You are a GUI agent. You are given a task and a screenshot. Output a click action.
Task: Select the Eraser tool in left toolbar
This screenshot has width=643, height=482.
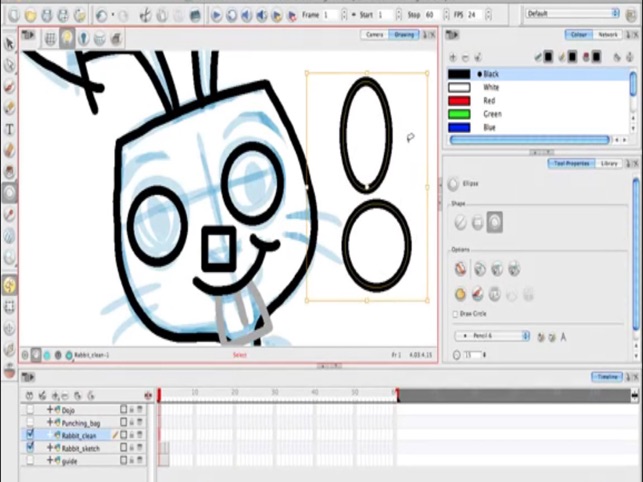coord(9,151)
